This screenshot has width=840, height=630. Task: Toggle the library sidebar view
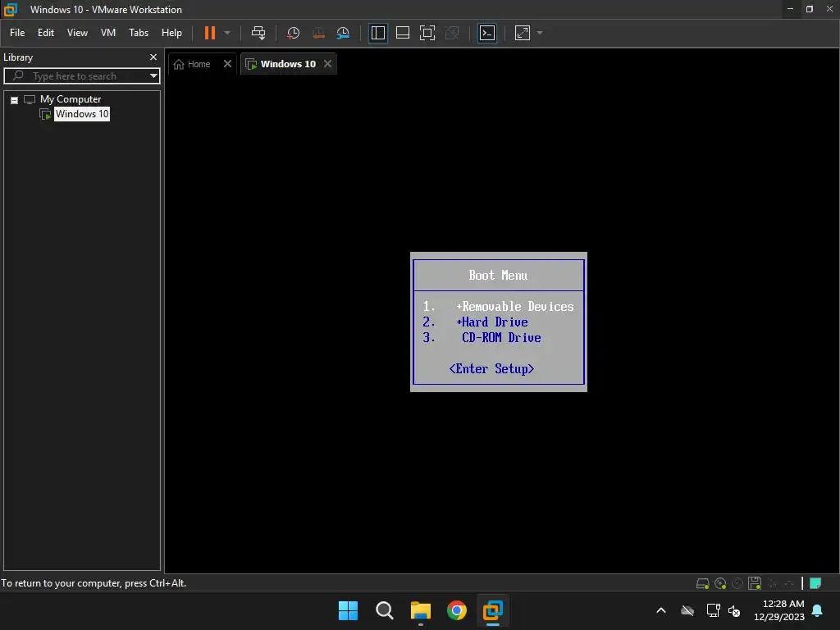click(377, 33)
